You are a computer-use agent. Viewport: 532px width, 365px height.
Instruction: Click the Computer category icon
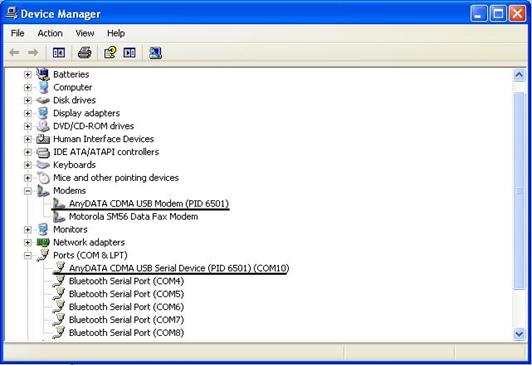click(43, 87)
